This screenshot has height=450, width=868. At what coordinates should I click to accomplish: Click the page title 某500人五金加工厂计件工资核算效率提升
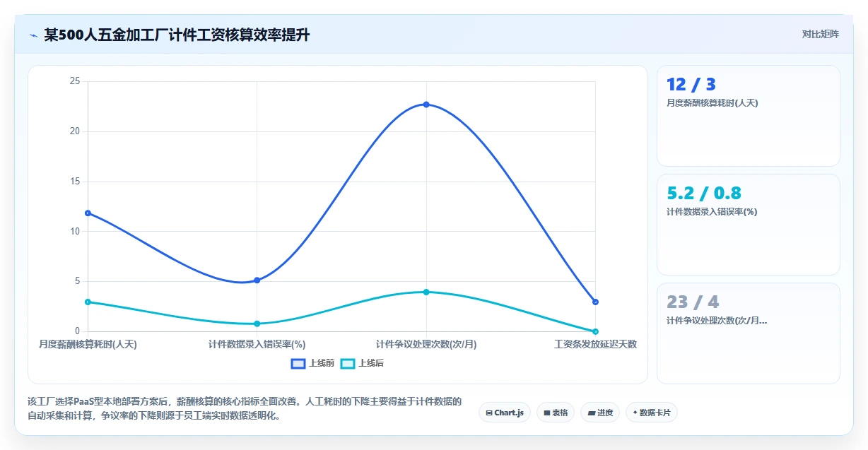[177, 35]
